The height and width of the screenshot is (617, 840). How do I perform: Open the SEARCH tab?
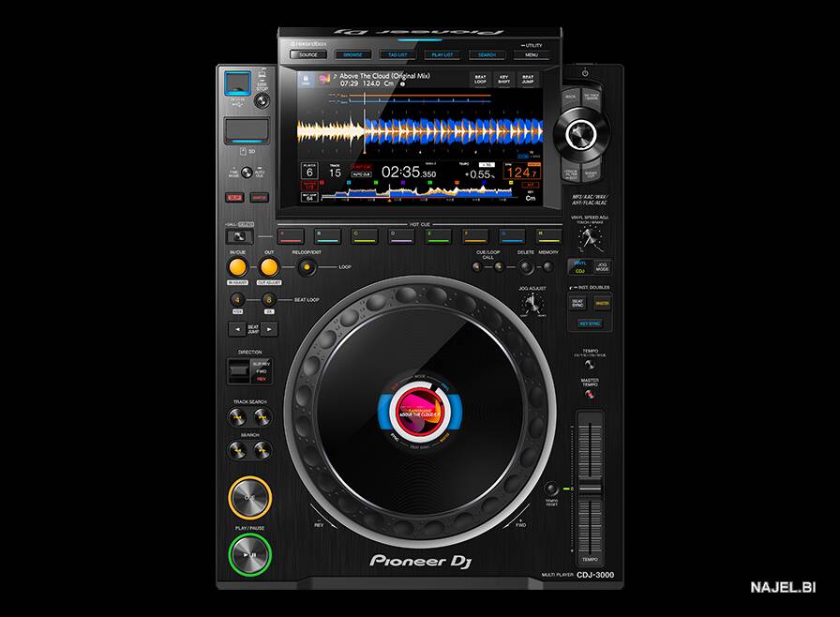[487, 54]
